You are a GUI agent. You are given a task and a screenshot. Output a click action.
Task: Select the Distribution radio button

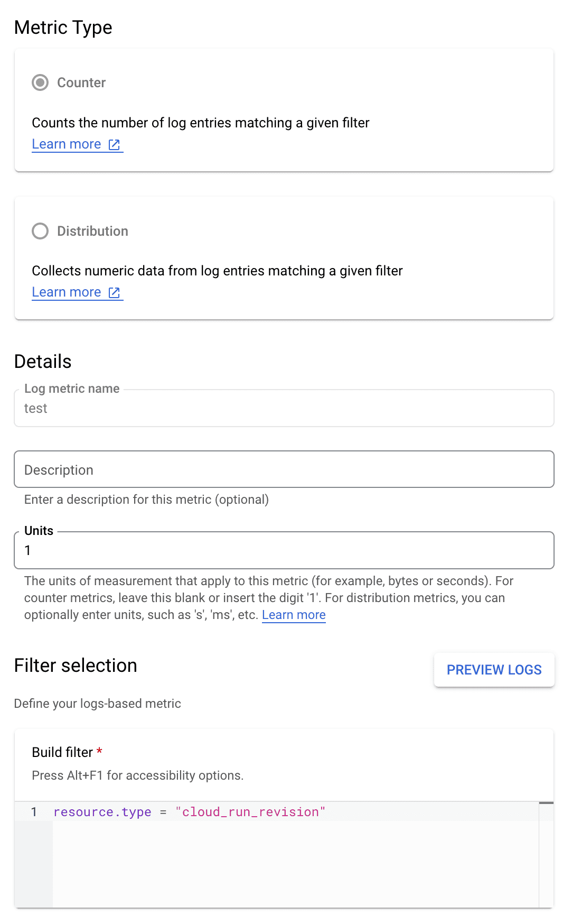40,231
